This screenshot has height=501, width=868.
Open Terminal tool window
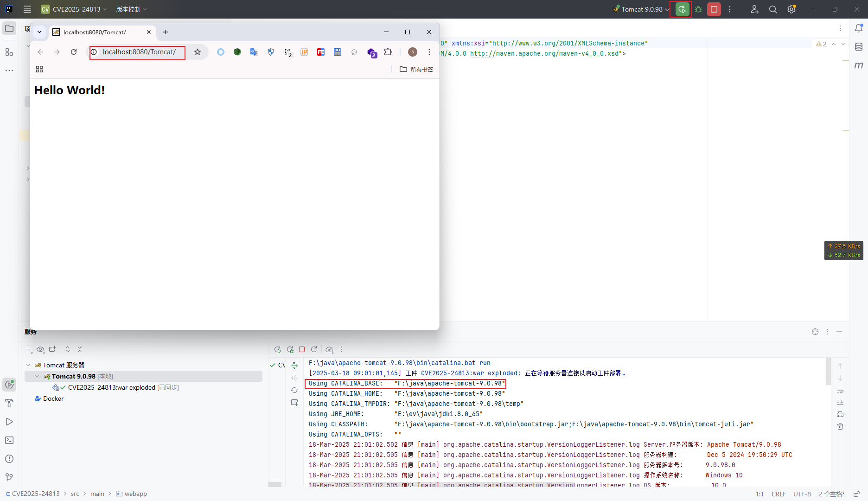(x=9, y=440)
